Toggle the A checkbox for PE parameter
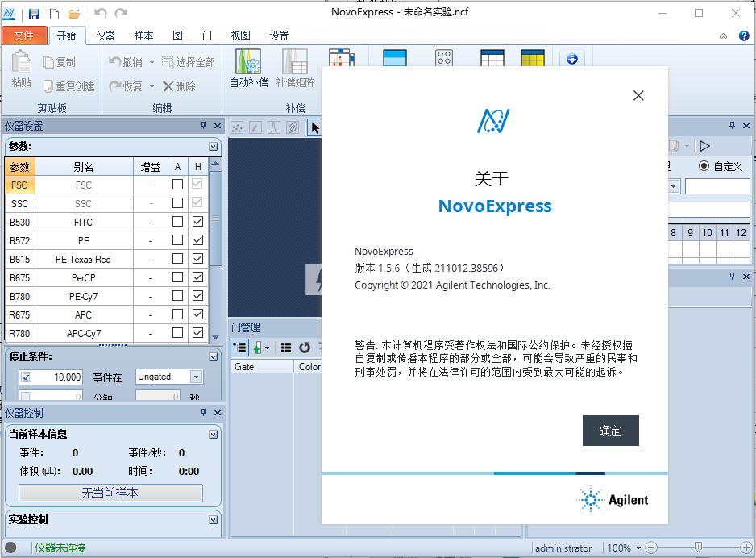Image resolution: width=756 pixels, height=558 pixels. click(177, 239)
